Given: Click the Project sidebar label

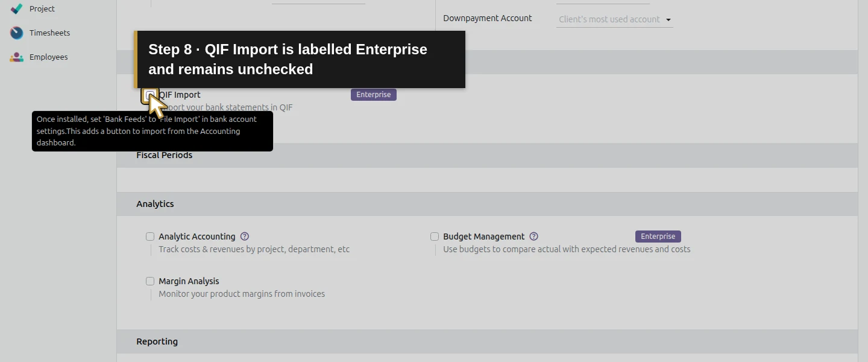Looking at the screenshot, I should pyautogui.click(x=42, y=8).
